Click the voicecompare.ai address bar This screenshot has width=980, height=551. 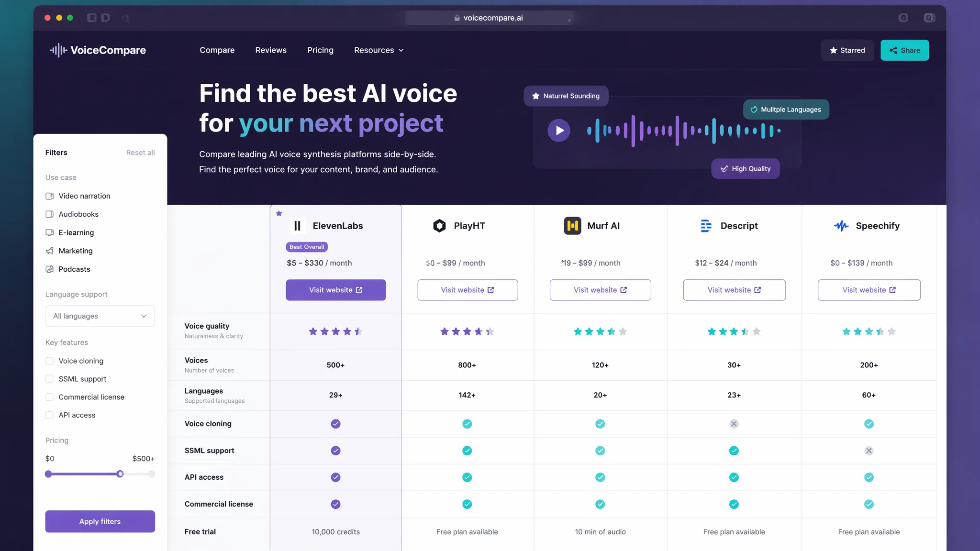489,18
